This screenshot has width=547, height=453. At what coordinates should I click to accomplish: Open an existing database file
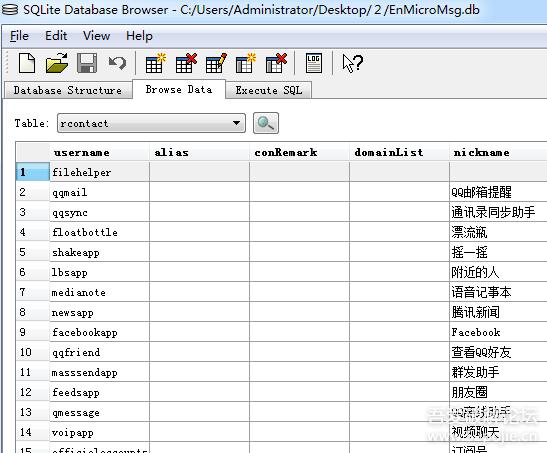57,63
